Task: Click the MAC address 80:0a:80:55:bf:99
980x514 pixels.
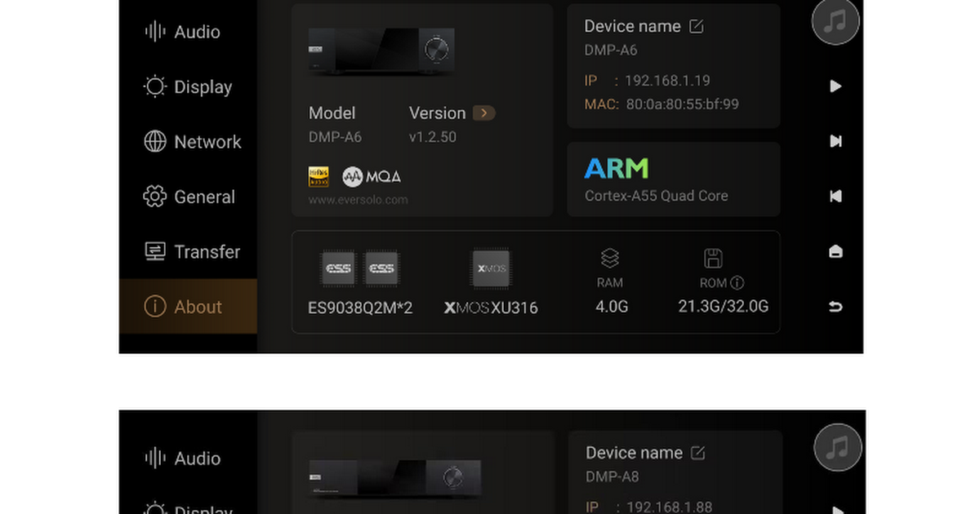Action: [683, 104]
